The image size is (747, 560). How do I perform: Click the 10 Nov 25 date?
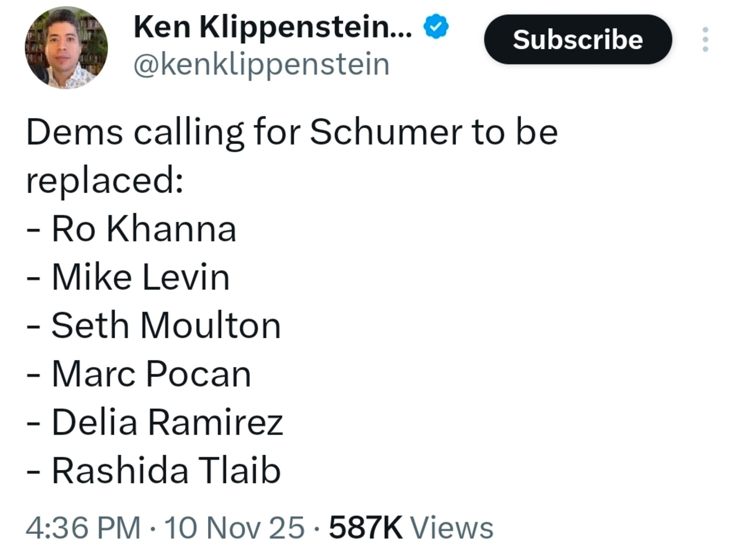point(234,528)
